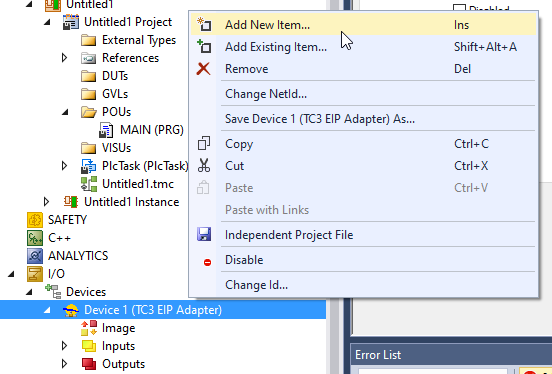Click the red Remove X icon
552x374 pixels.
click(x=203, y=69)
